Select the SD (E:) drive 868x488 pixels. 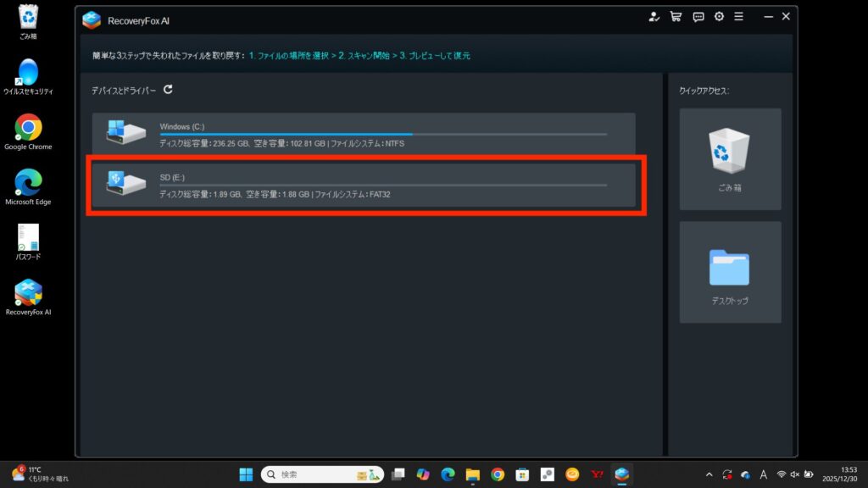(363, 186)
